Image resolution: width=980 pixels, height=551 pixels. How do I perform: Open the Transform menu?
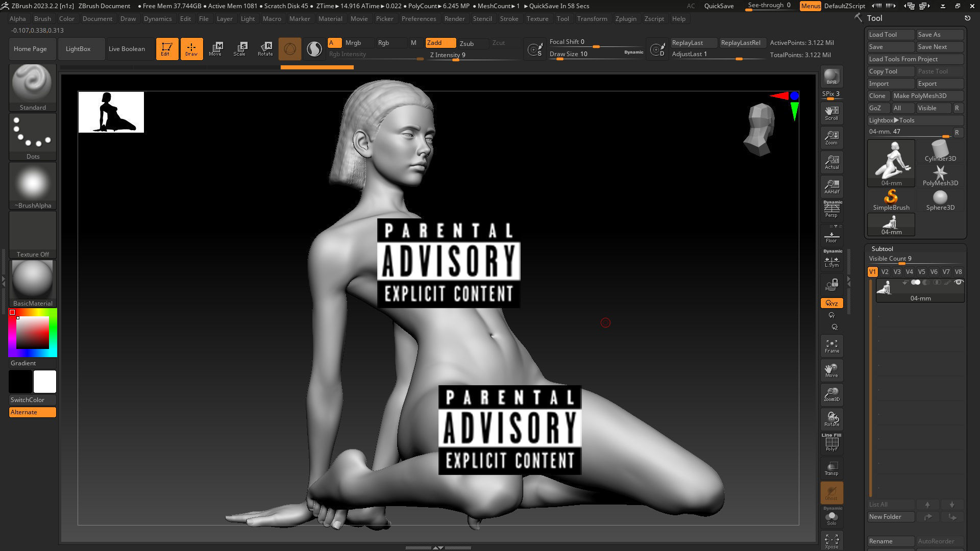point(592,18)
